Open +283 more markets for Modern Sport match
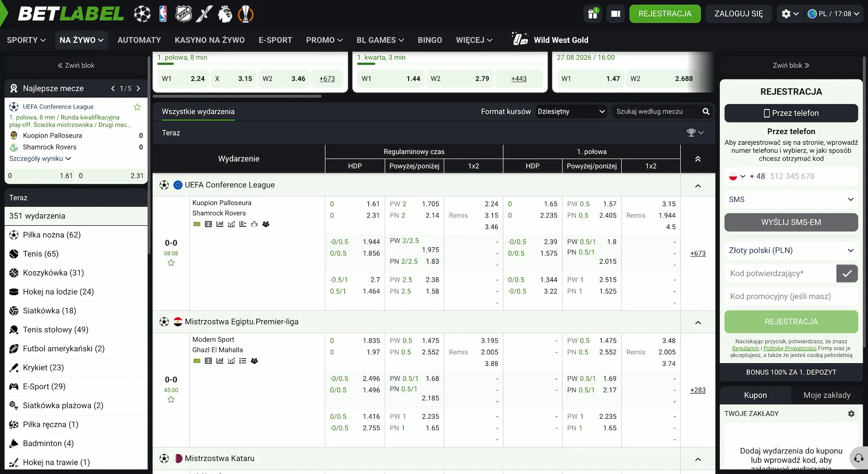Screen dimensions: 868x474 698,390
